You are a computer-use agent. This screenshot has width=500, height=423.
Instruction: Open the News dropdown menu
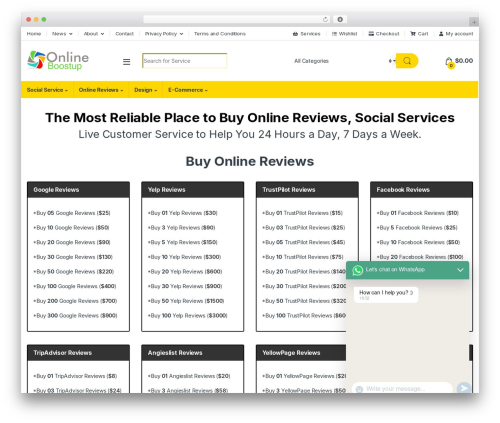coord(62,34)
